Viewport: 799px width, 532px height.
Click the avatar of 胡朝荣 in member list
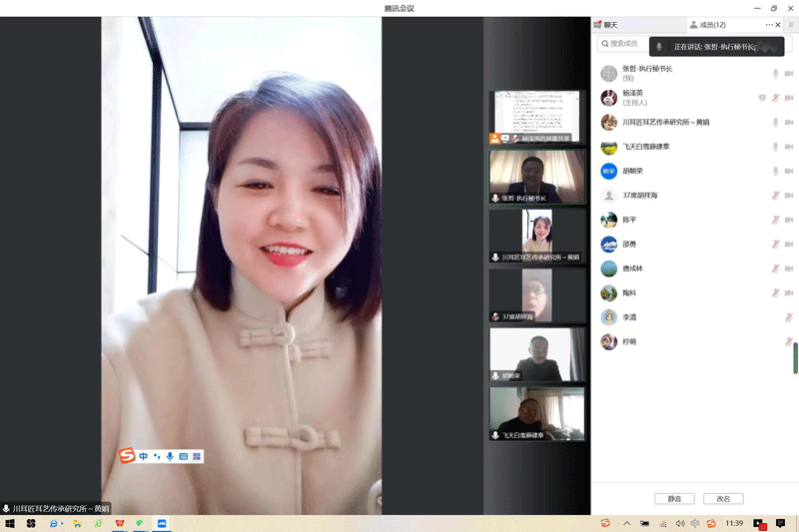pos(608,171)
